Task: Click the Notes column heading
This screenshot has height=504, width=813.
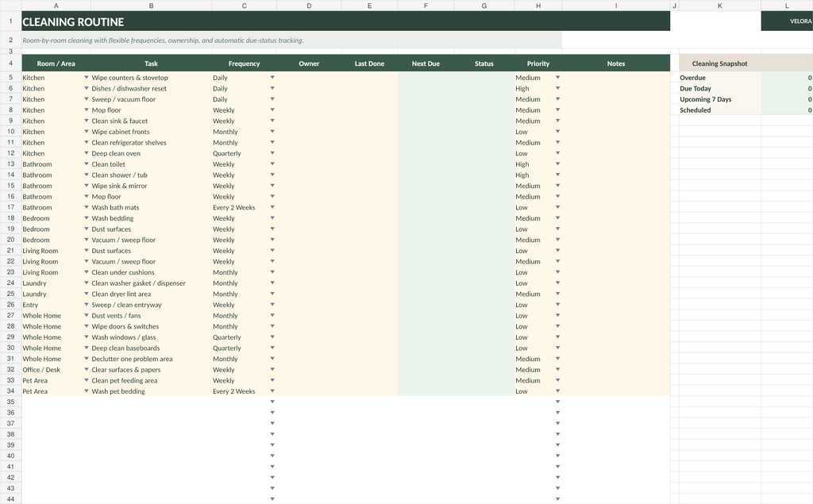Action: [616, 63]
